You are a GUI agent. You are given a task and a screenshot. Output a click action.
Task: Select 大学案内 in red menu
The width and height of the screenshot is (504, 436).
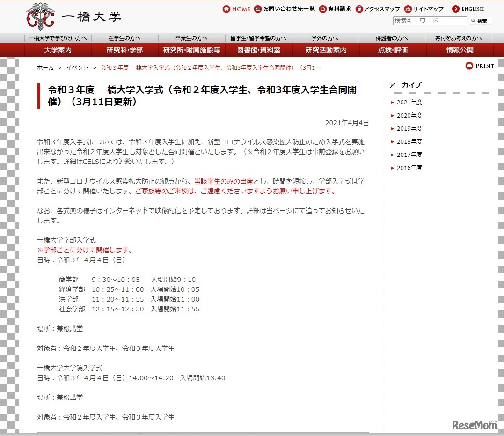pos(58,50)
